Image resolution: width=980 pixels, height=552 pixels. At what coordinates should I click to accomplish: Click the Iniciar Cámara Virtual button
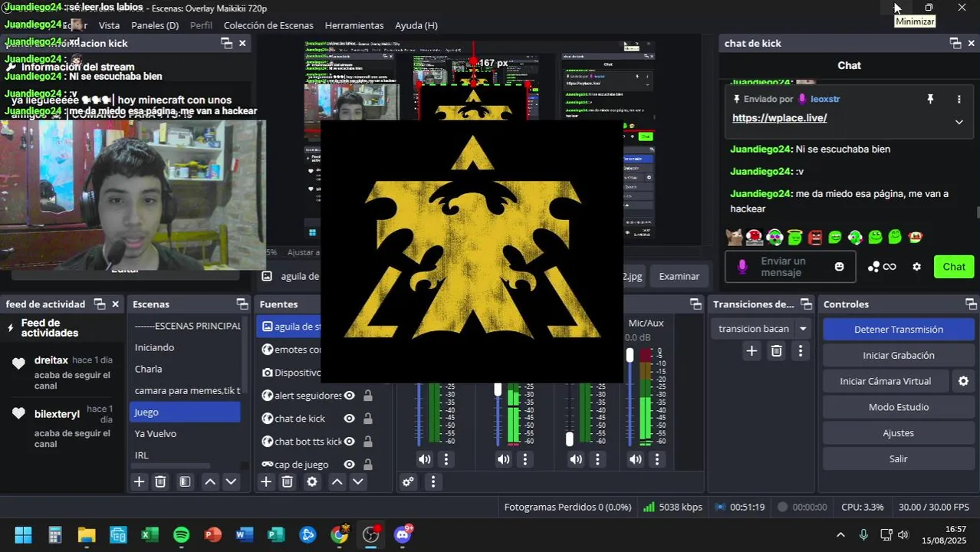[885, 381]
